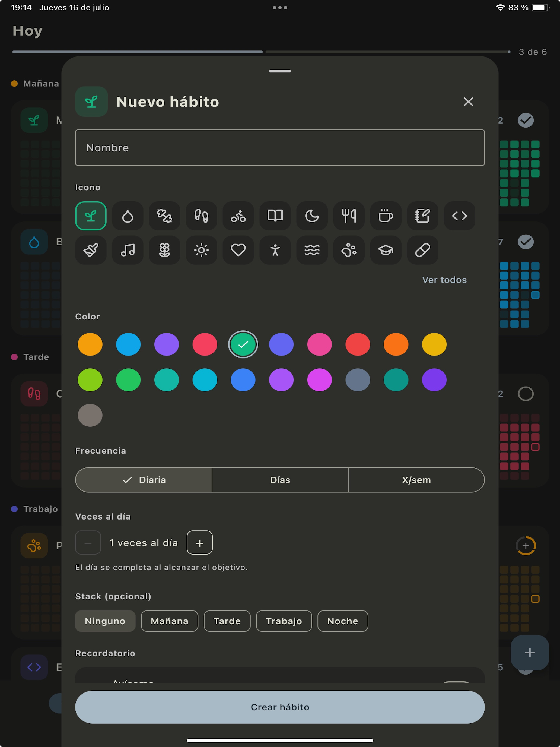The height and width of the screenshot is (747, 560).
Task: Toggle the first Mañana habit completed checkmark
Action: pyautogui.click(x=526, y=120)
